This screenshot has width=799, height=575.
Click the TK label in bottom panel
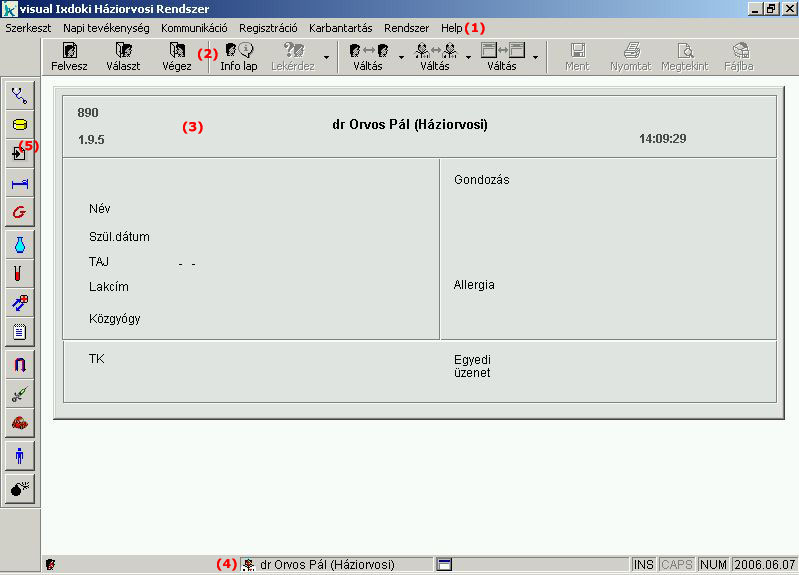97,359
